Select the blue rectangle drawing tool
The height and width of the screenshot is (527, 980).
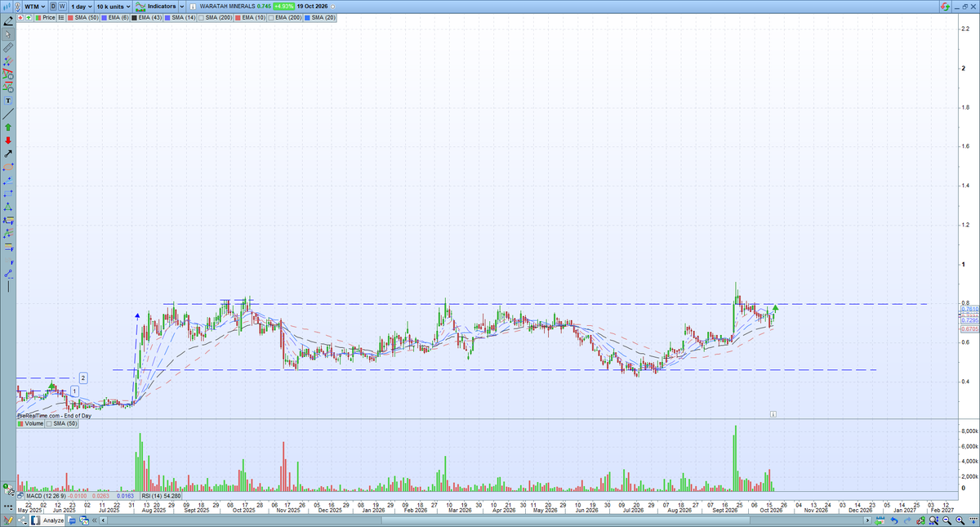tap(8, 193)
